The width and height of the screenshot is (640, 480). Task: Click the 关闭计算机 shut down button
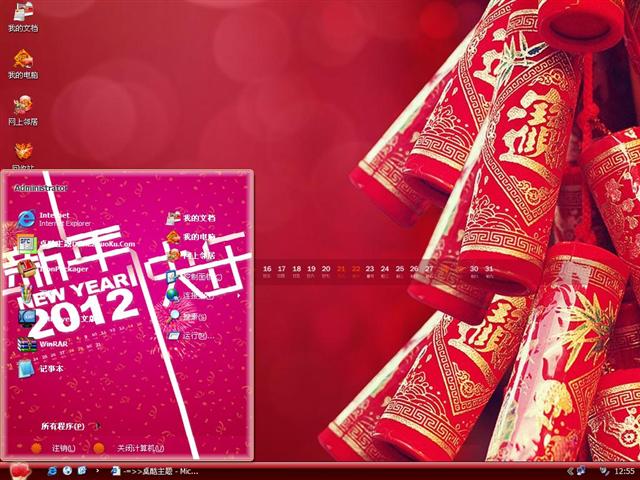tap(129, 448)
